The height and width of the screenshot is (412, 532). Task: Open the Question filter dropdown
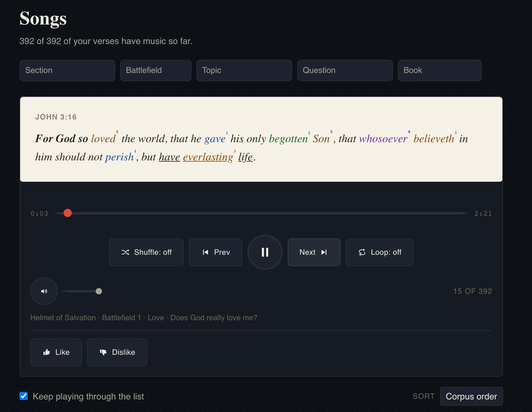tap(345, 70)
